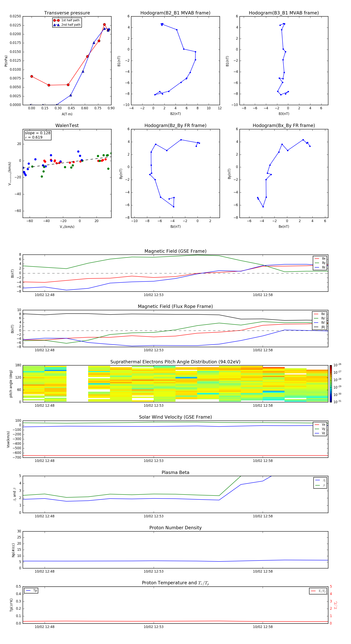Click the 'Vsw(km/s)' y-axis label
Viewport: 351px width, 644px height.
(8, 439)
